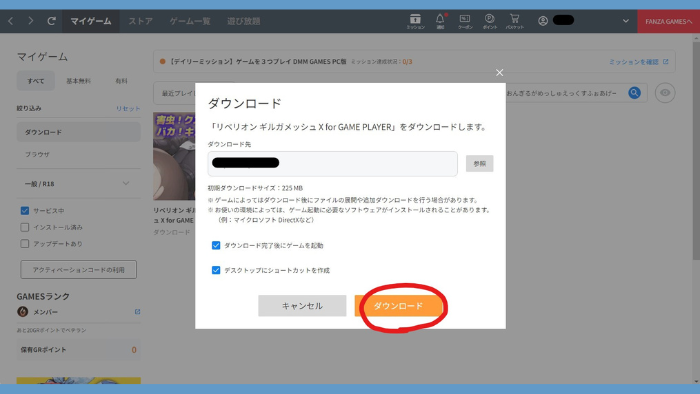Switch to FANZA GAMES button

(668, 21)
